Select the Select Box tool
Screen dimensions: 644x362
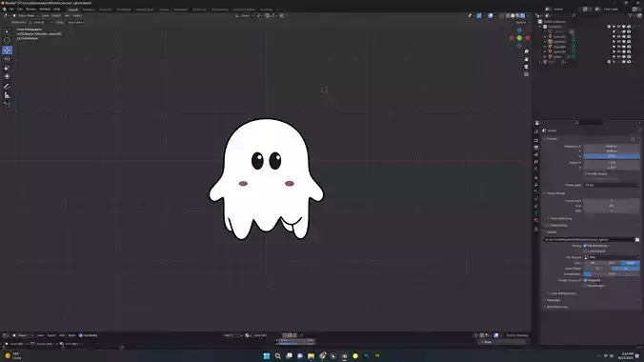point(7,31)
